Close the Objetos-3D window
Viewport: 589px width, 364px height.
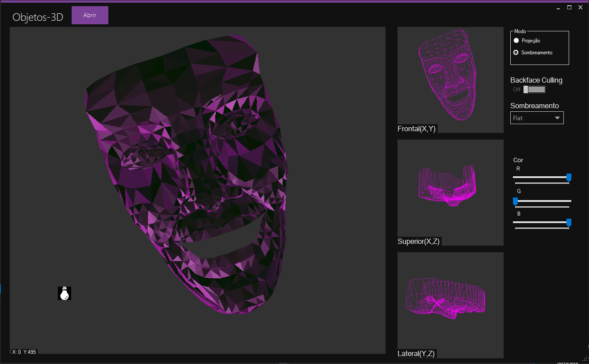click(581, 7)
